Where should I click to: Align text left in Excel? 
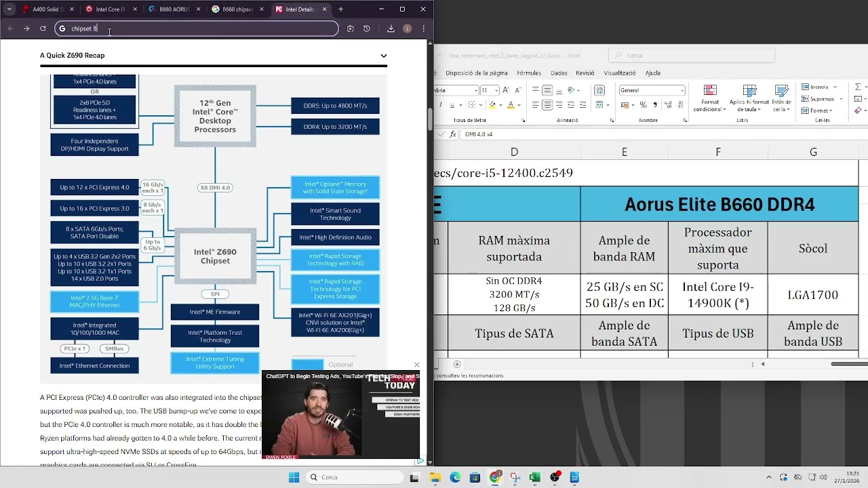pos(536,105)
